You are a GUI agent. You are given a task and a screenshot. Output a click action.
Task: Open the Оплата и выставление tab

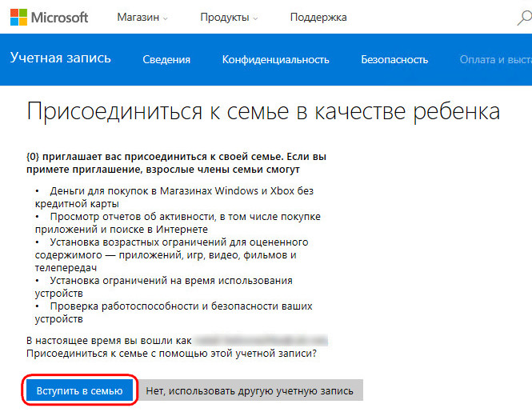coord(496,60)
